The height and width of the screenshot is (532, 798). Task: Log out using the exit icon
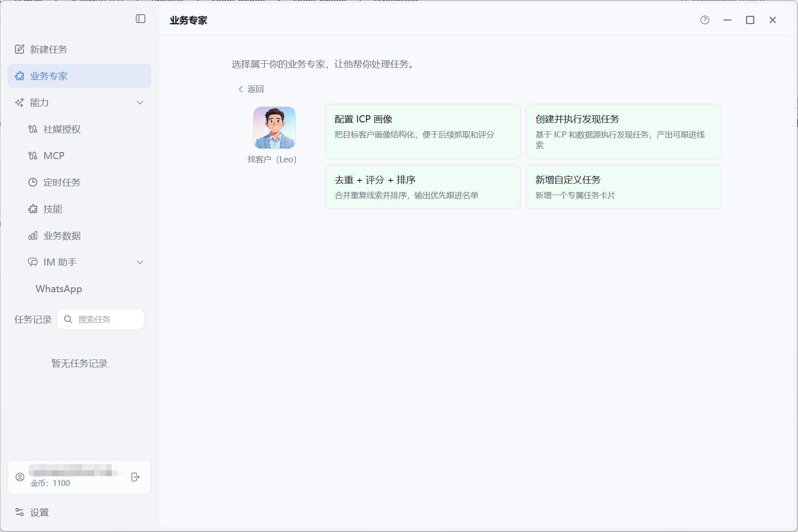136,477
